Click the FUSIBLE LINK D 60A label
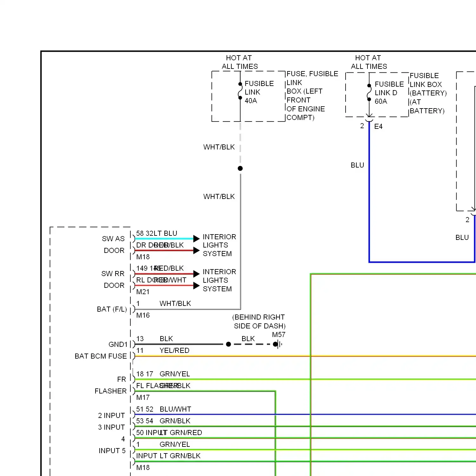The height and width of the screenshot is (476, 476). [x=389, y=93]
